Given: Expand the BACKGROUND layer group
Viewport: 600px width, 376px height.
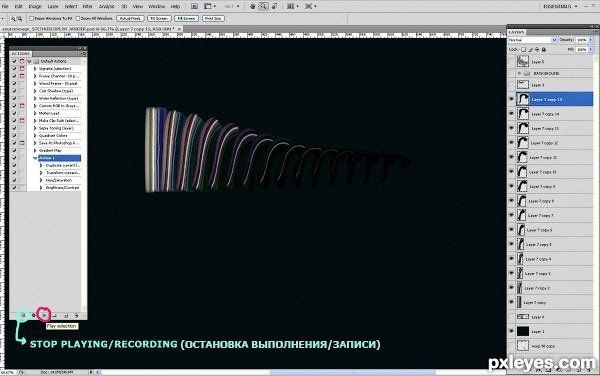Looking at the screenshot, I should coord(519,73).
